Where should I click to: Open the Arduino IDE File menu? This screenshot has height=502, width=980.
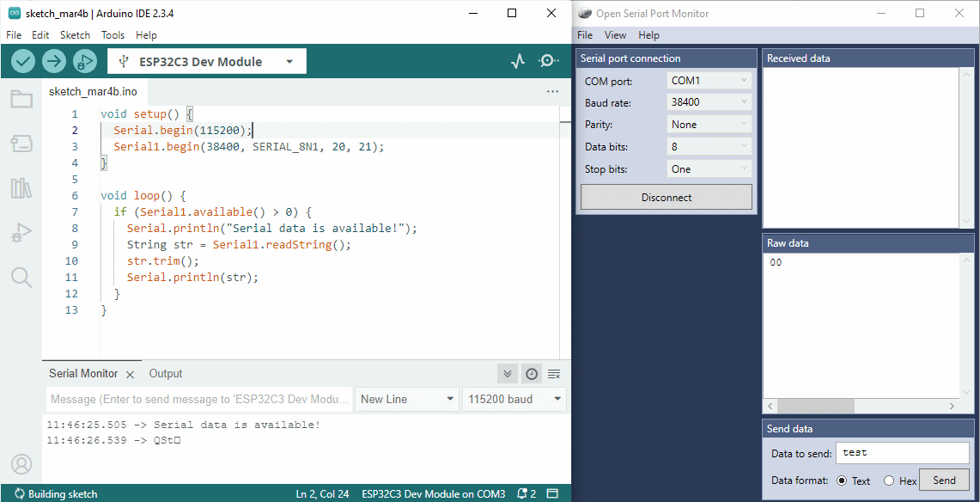click(14, 35)
